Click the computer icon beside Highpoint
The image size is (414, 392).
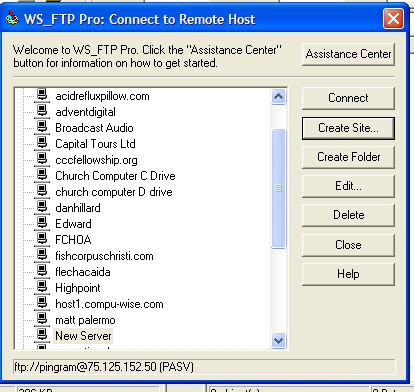42,287
